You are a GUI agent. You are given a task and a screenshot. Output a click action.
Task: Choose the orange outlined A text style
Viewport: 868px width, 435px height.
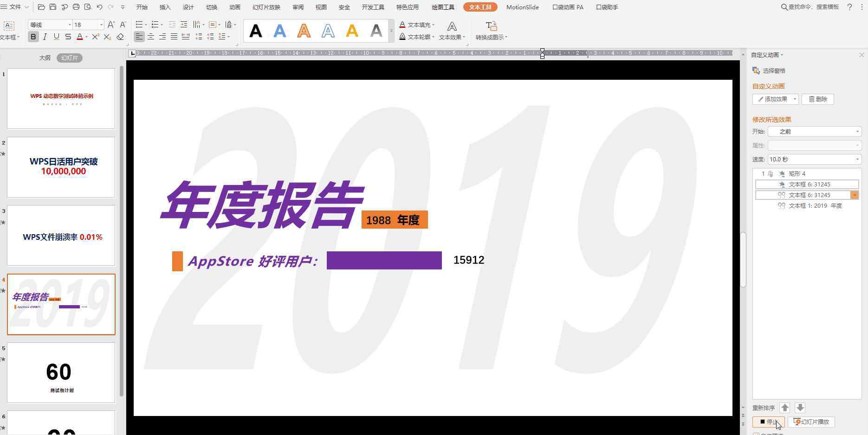(x=304, y=31)
